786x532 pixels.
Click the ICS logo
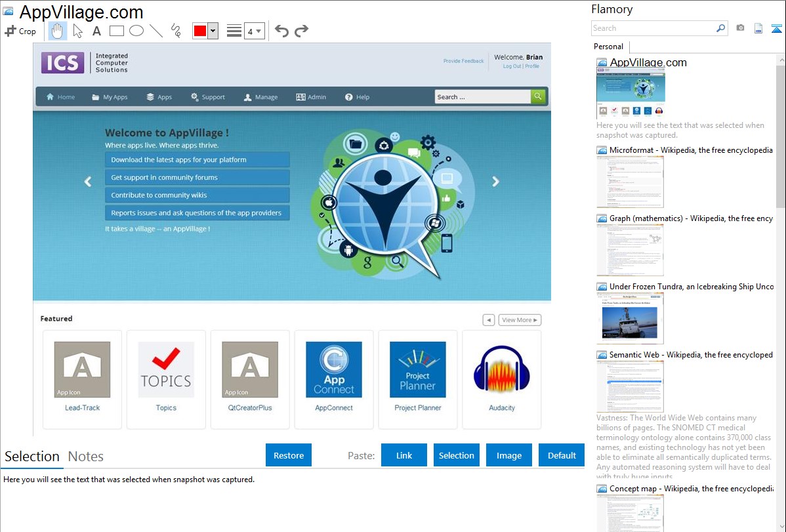(x=63, y=63)
